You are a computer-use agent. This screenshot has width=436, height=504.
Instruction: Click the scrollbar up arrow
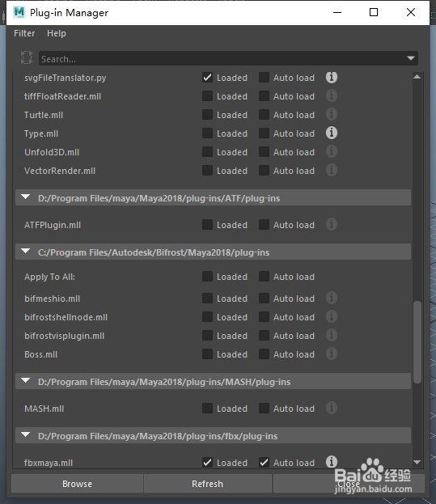tap(417, 77)
